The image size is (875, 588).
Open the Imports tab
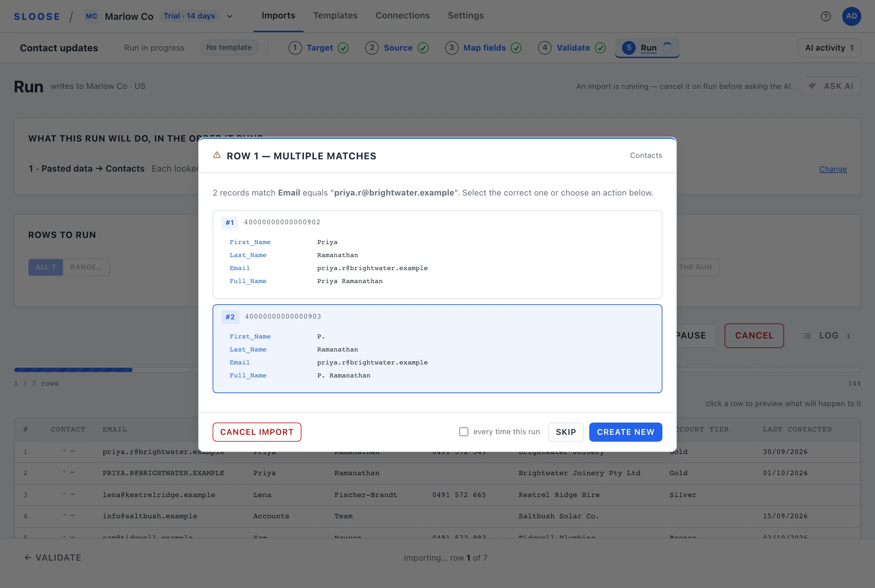click(278, 16)
